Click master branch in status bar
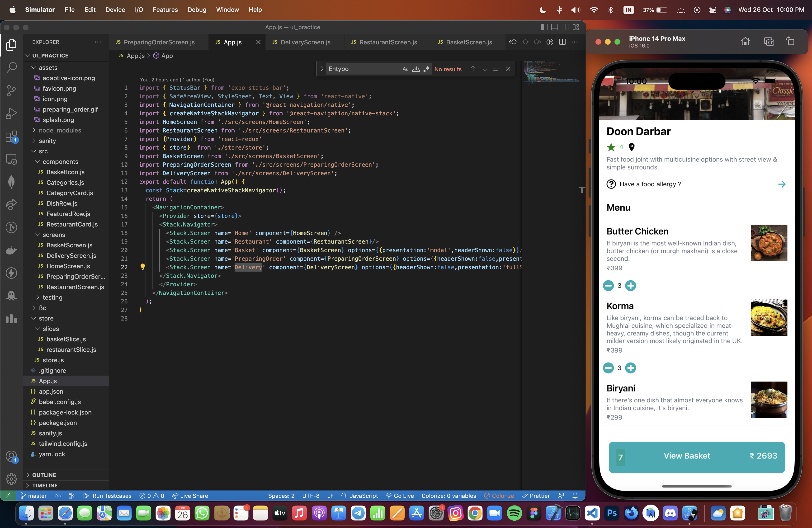The height and width of the screenshot is (528, 812). click(x=33, y=496)
